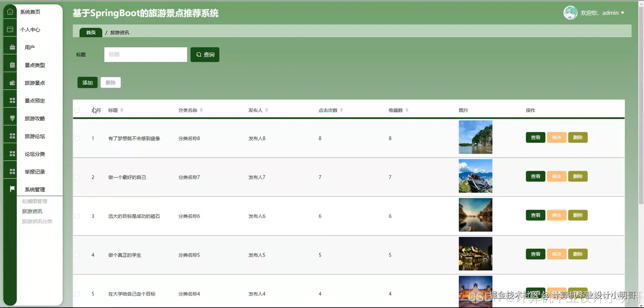Click inside the 标题 search input field
The height and width of the screenshot is (308, 644).
click(145, 54)
